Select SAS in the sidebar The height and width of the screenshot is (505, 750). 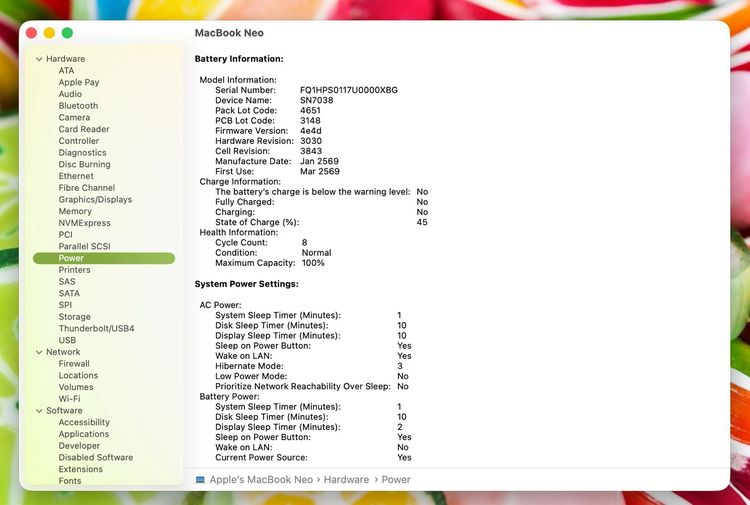click(67, 282)
